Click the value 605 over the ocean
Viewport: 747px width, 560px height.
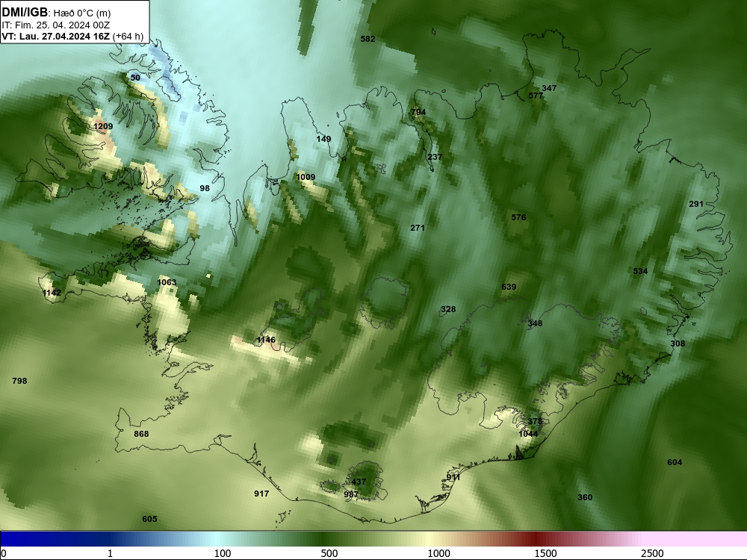[149, 519]
